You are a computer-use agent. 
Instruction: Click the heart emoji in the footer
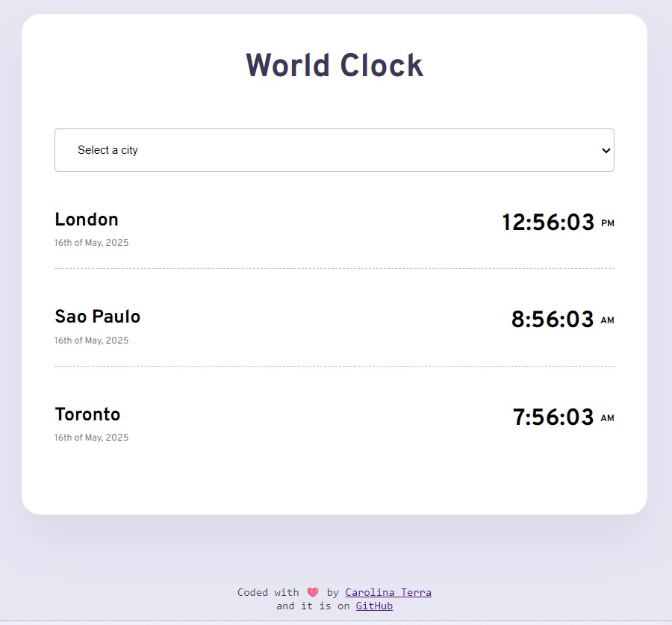pos(313,592)
